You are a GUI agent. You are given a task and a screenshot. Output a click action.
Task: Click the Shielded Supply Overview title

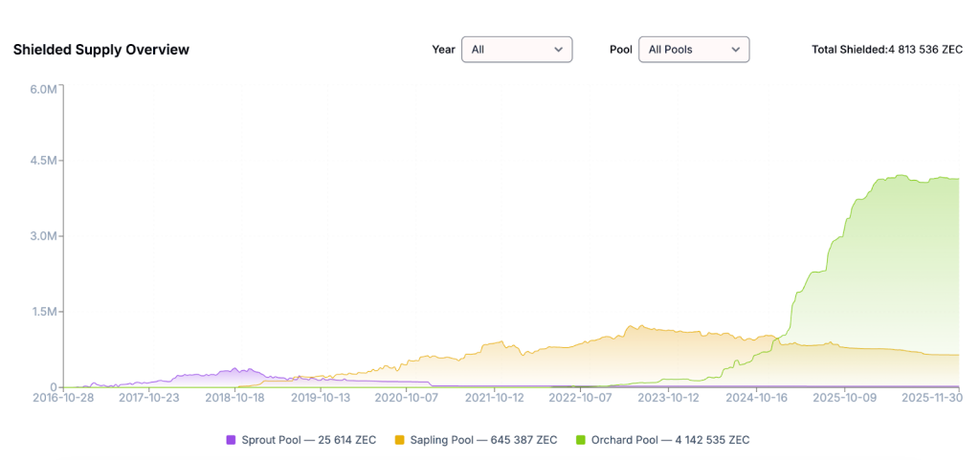pos(101,50)
